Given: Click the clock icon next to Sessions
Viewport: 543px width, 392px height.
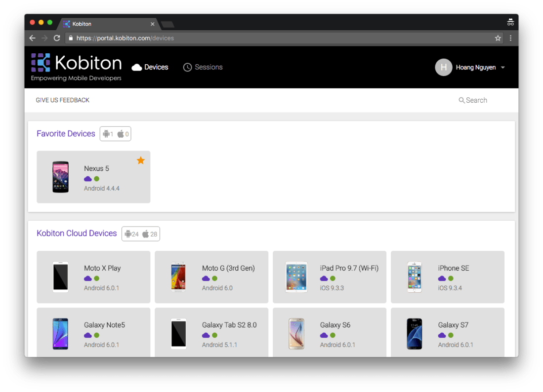Looking at the screenshot, I should tap(187, 67).
